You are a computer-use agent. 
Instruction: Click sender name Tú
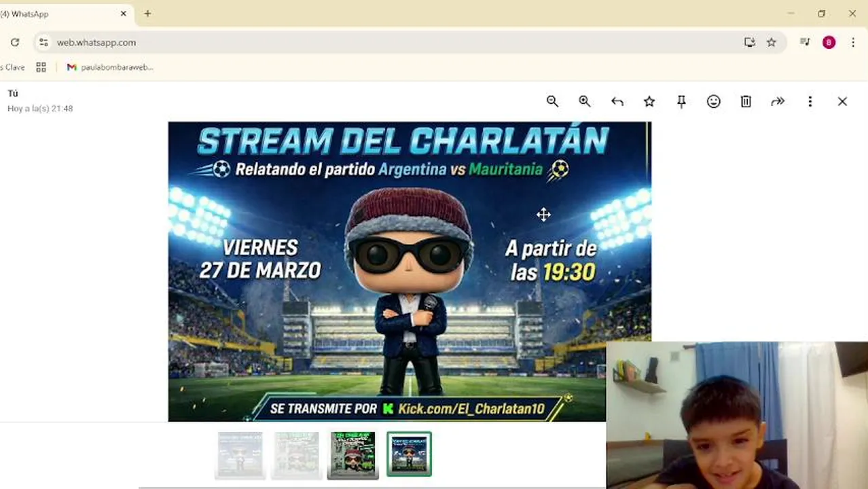tap(13, 94)
